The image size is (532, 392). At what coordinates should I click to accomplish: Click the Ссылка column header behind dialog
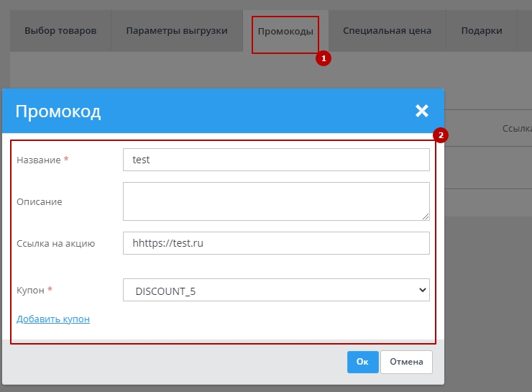click(x=516, y=129)
